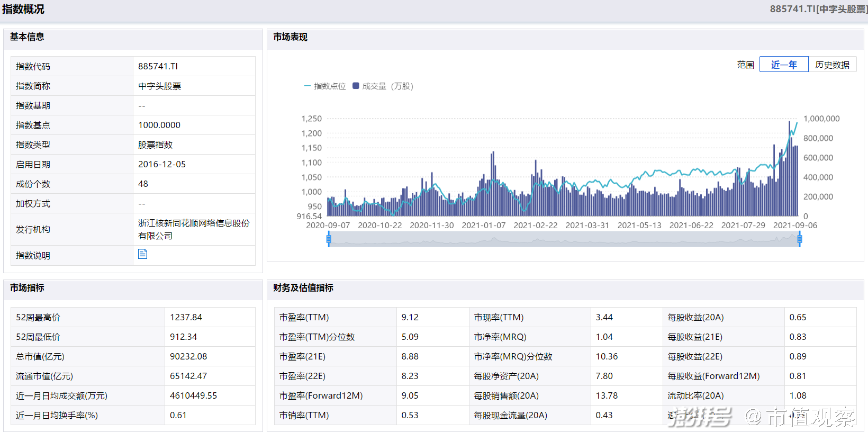Click the 基本信息 panel header
The width and height of the screenshot is (868, 432).
point(27,37)
